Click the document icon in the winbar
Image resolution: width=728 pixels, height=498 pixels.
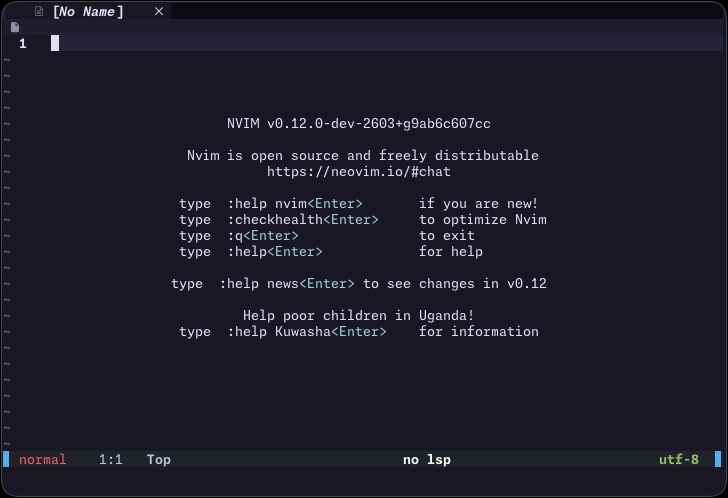15,27
